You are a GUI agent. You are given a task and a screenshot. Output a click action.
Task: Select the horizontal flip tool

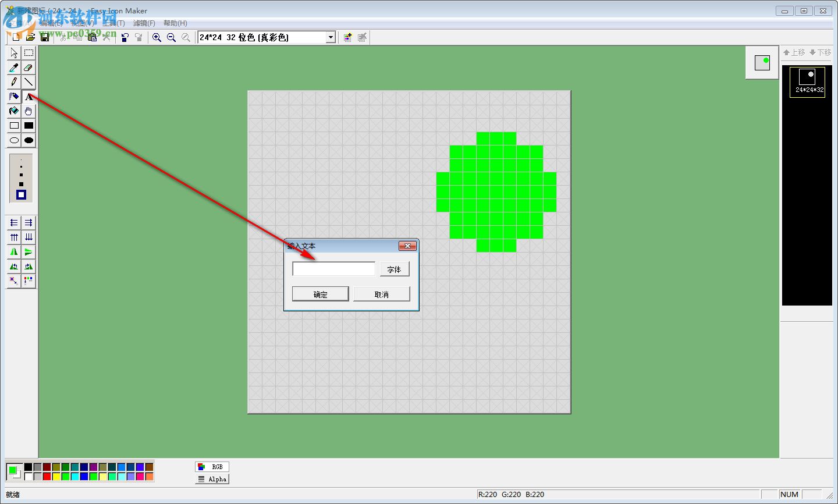[13, 251]
